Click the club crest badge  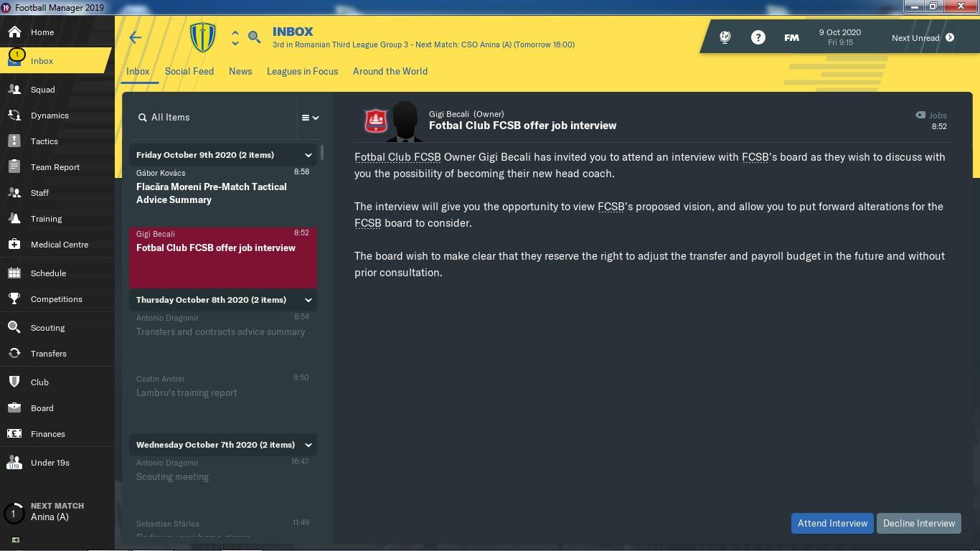tap(203, 37)
